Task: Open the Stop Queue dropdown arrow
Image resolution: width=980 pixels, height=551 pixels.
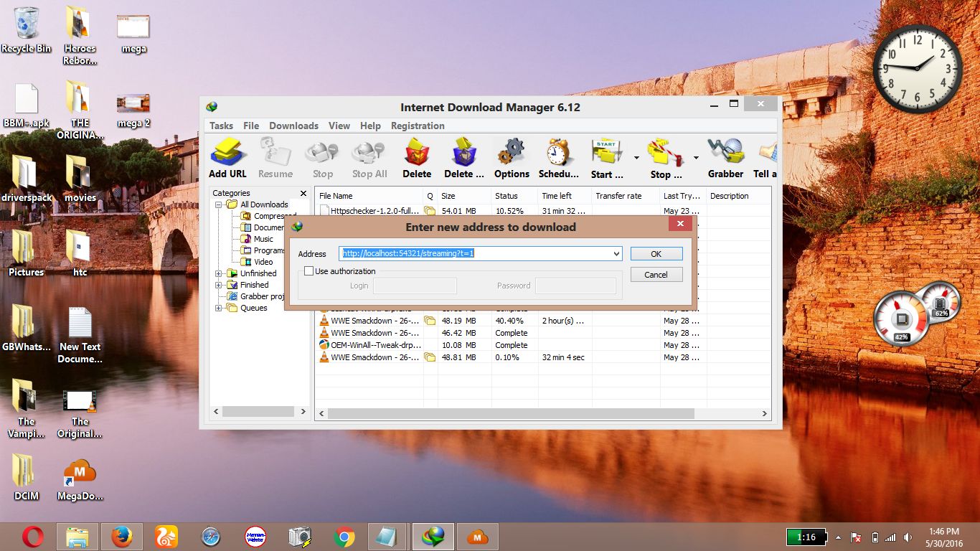Action: (696, 158)
